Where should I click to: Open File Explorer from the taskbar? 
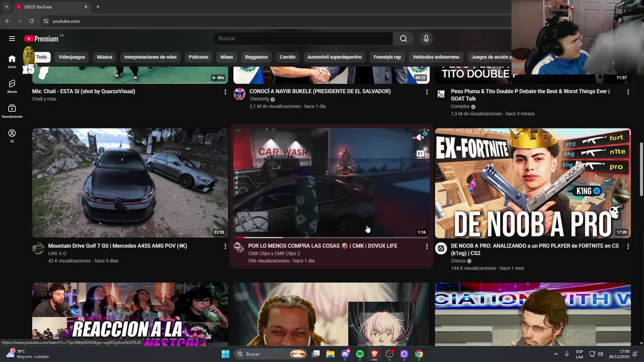pos(330,354)
